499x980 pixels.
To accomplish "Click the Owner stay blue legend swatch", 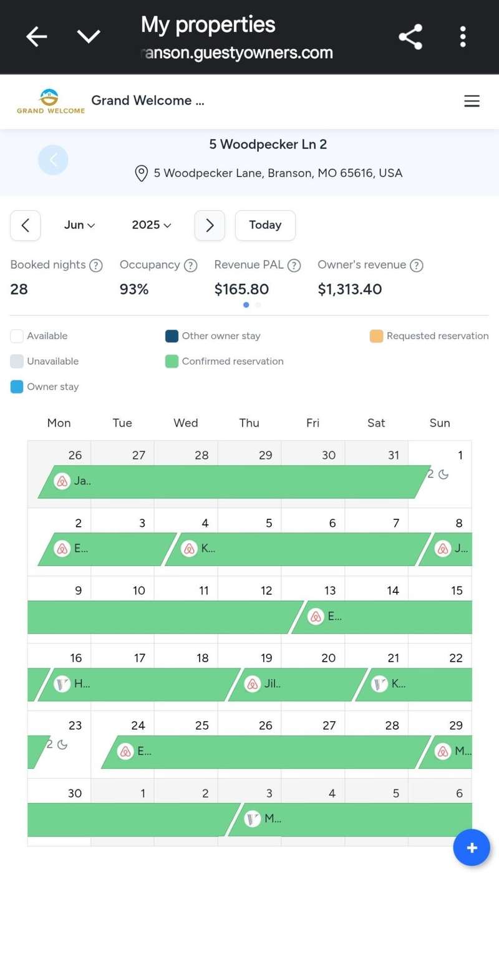I will pyautogui.click(x=17, y=387).
